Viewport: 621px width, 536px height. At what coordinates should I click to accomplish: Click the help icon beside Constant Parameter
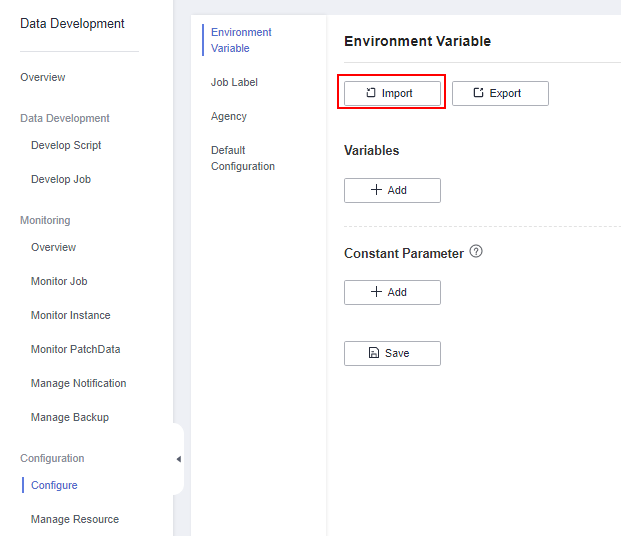[x=476, y=252]
